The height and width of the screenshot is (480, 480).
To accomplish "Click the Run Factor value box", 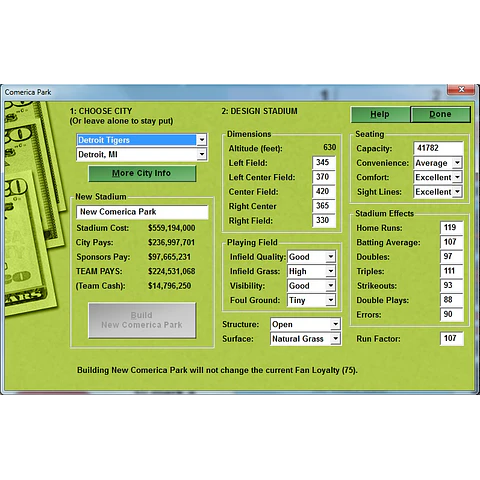I will (451, 338).
